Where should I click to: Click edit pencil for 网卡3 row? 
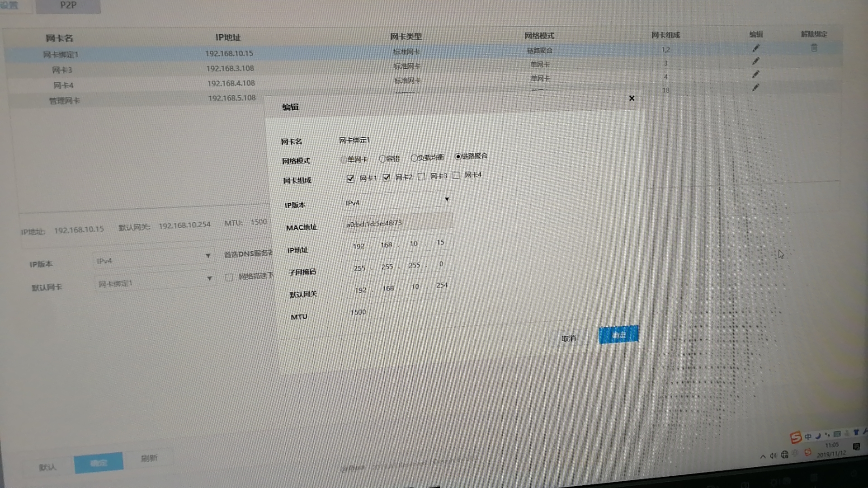coord(756,61)
